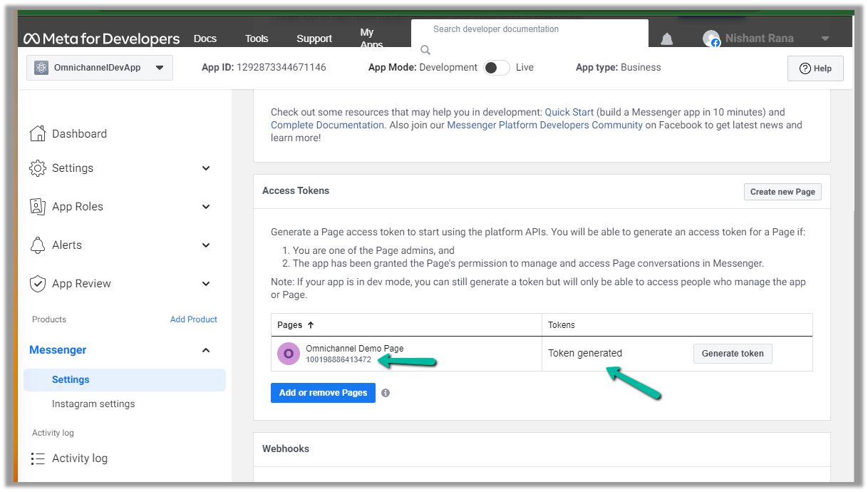Click the Search developer documentation field
868x492 pixels.
(527, 30)
